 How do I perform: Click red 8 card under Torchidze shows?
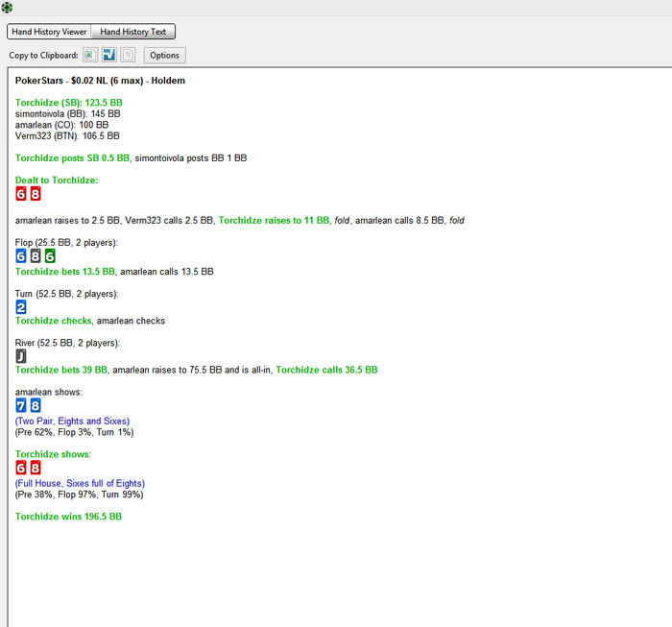(36, 468)
